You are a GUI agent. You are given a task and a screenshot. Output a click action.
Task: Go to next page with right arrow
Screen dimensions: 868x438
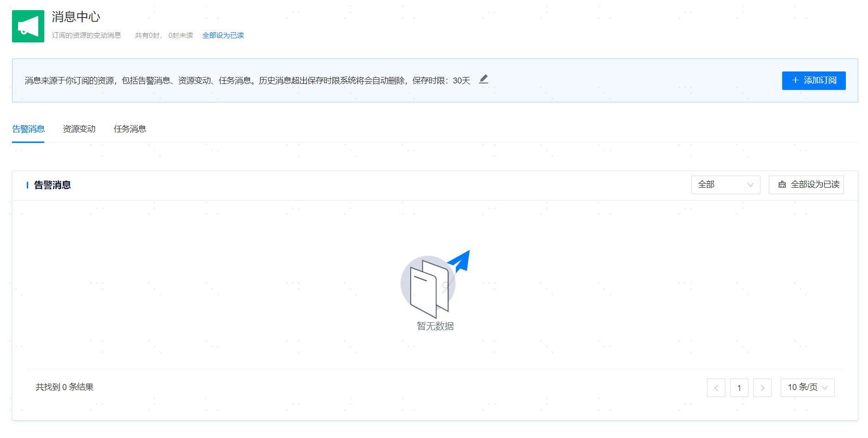[x=762, y=388]
